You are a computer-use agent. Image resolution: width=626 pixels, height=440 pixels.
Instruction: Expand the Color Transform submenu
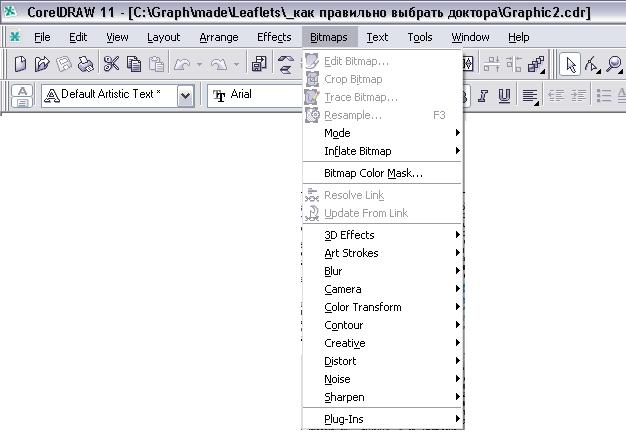tap(382, 307)
